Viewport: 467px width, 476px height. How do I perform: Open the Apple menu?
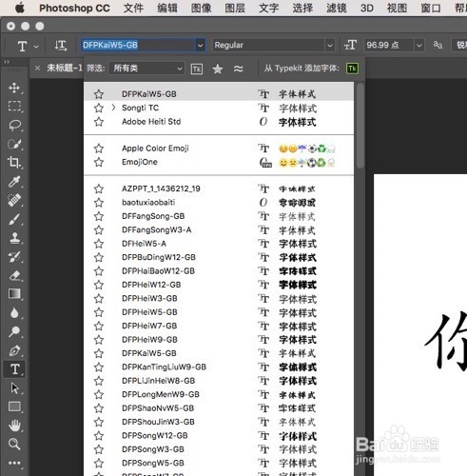pyautogui.click(x=20, y=8)
